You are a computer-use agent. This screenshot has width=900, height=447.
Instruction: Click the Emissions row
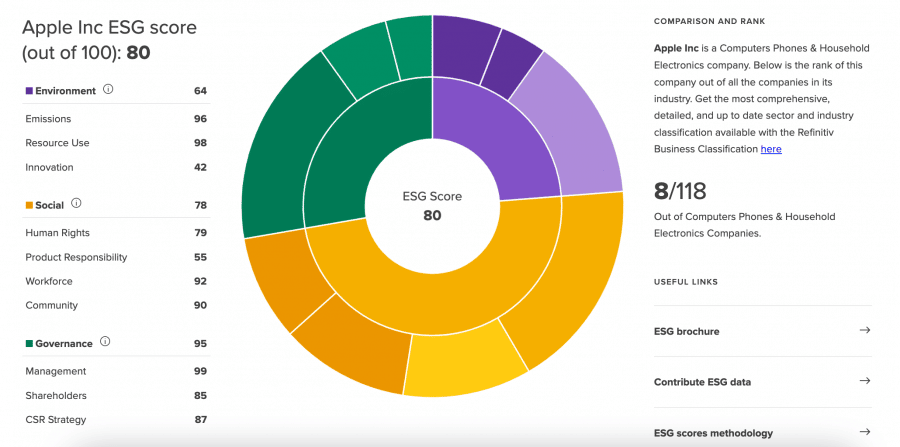click(x=116, y=119)
